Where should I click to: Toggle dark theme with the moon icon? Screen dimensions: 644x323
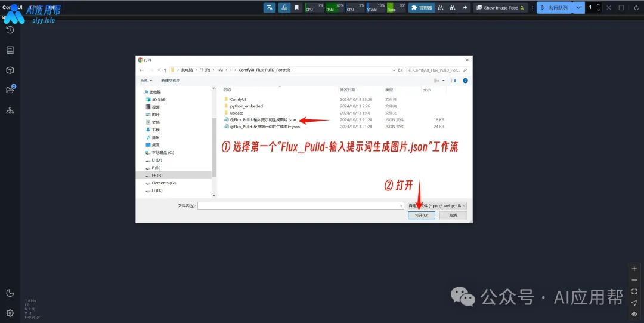[x=10, y=293]
